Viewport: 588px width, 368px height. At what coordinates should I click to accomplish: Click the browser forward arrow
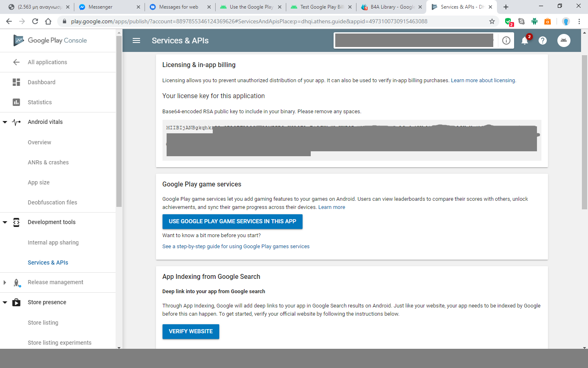coord(22,21)
